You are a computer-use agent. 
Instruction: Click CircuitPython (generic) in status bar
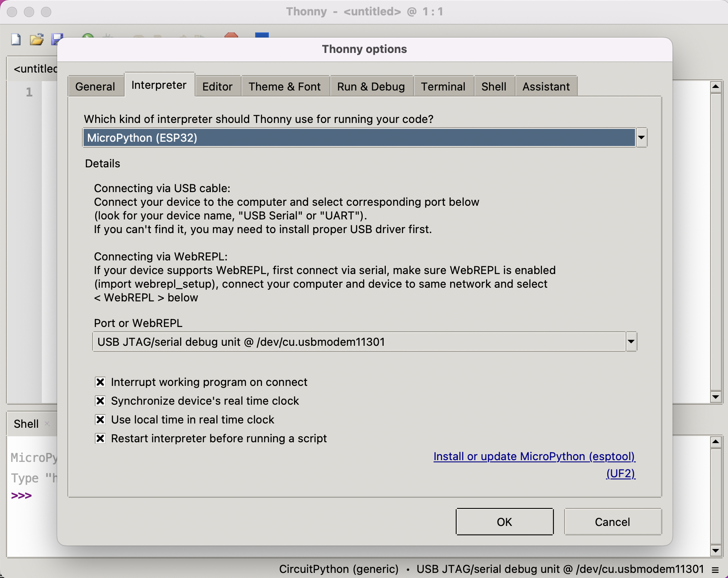click(x=339, y=569)
